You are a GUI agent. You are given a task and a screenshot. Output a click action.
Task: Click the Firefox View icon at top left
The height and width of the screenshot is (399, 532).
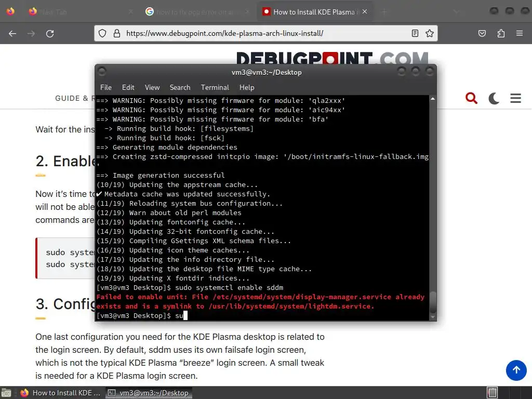click(10, 11)
